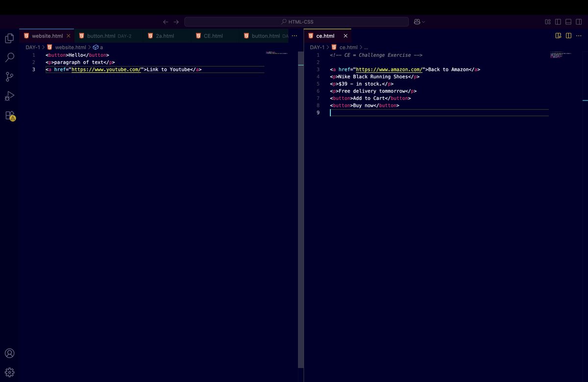
Task: Click 'Back to Amazon' text
Action: pos(448,70)
